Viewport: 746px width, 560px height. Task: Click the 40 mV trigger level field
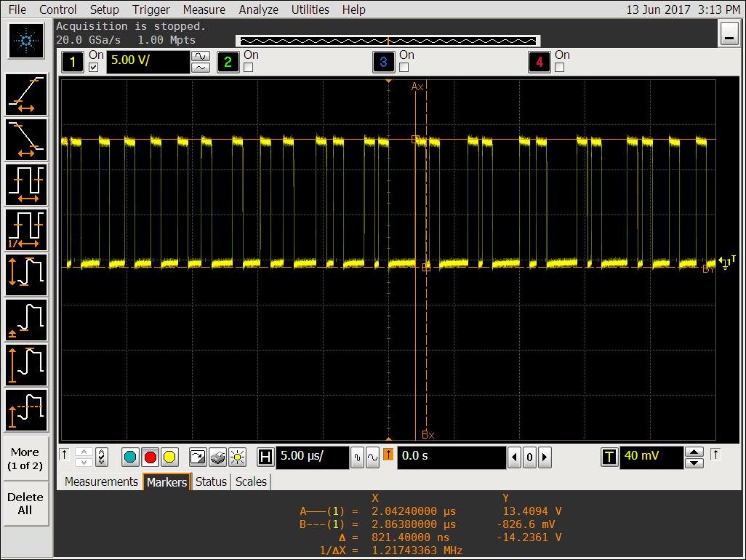tap(651, 457)
